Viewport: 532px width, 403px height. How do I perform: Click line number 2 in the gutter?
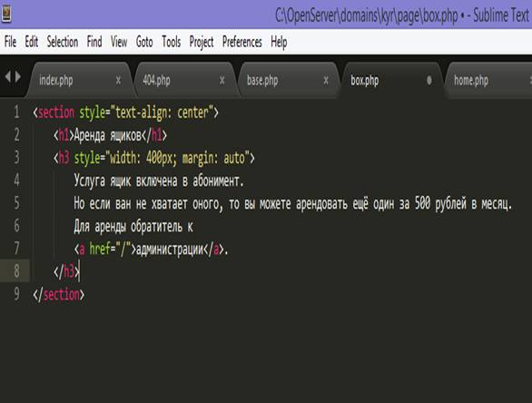[16, 134]
